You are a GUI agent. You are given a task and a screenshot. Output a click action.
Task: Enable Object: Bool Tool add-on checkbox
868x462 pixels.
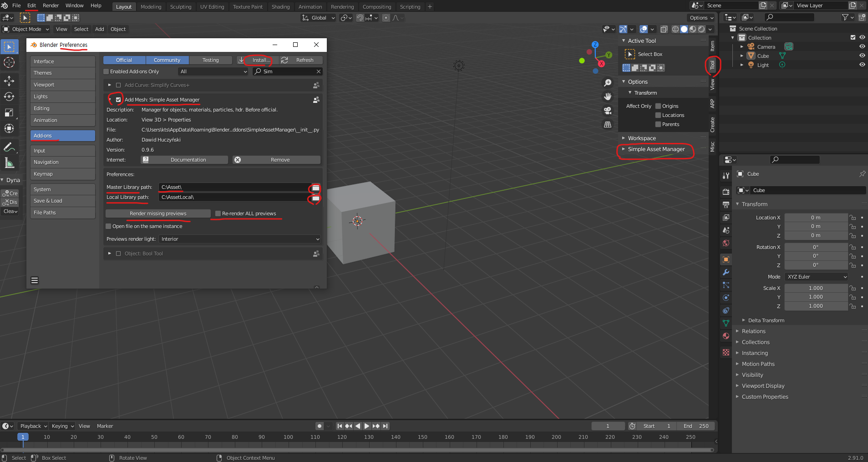[x=118, y=254]
